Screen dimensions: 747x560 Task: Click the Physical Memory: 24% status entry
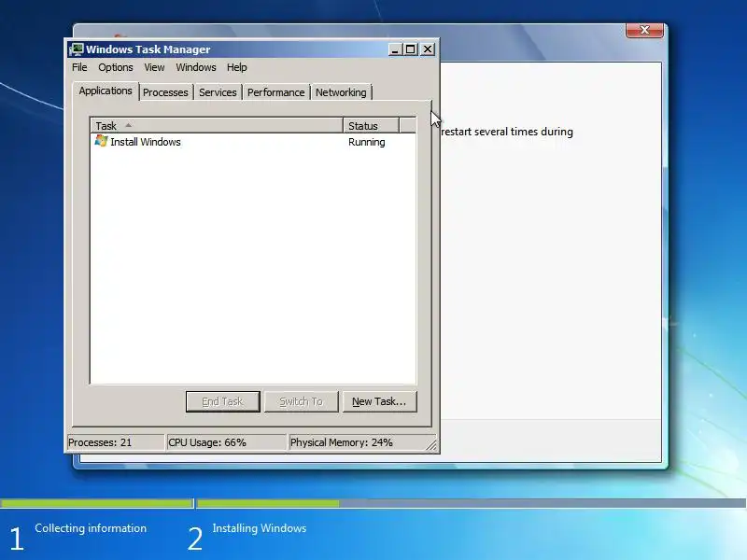[362, 442]
